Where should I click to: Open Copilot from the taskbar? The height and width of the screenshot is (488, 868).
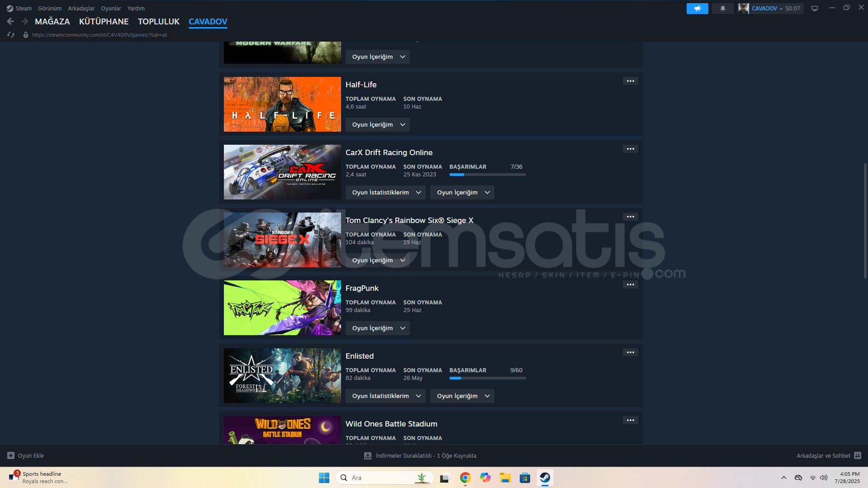(485, 478)
